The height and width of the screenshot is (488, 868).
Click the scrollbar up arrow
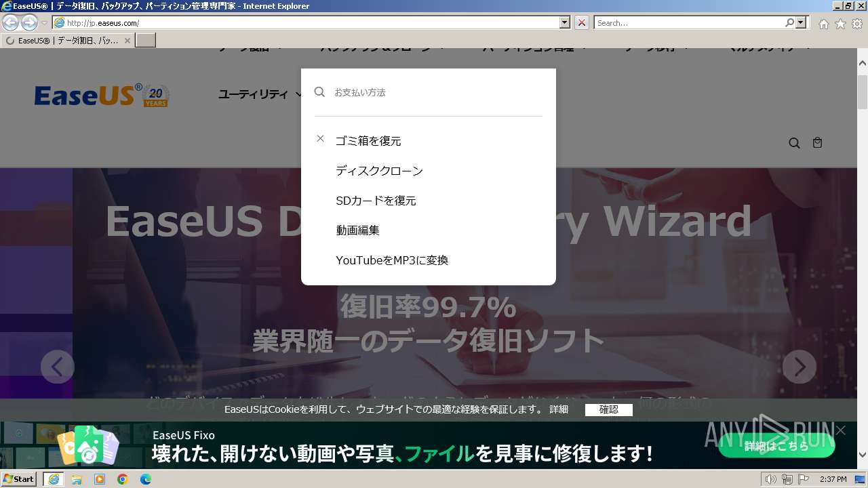tap(863, 63)
